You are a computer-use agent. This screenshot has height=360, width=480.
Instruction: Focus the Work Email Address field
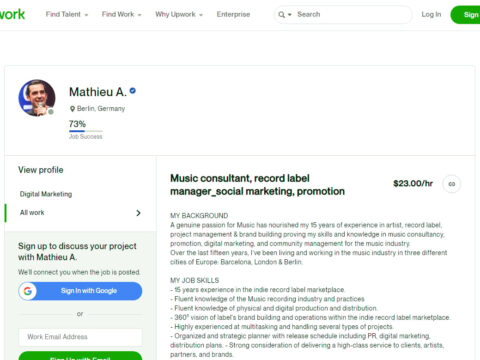point(80,337)
